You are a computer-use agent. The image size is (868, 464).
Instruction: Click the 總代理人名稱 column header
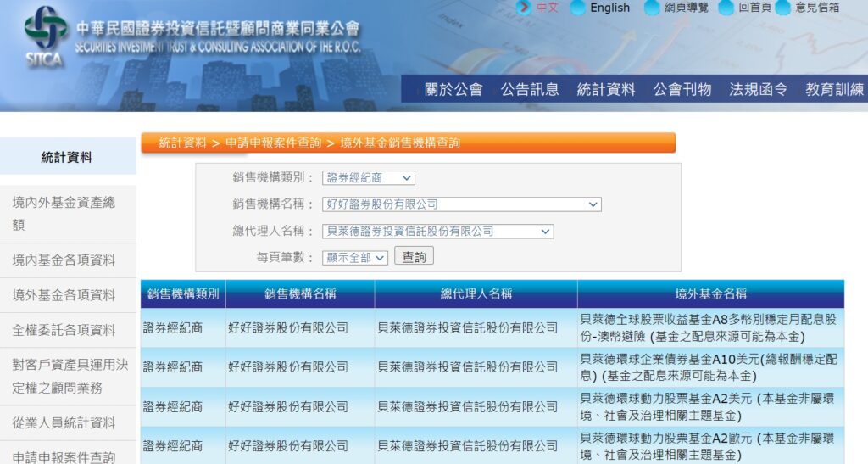[476, 294]
